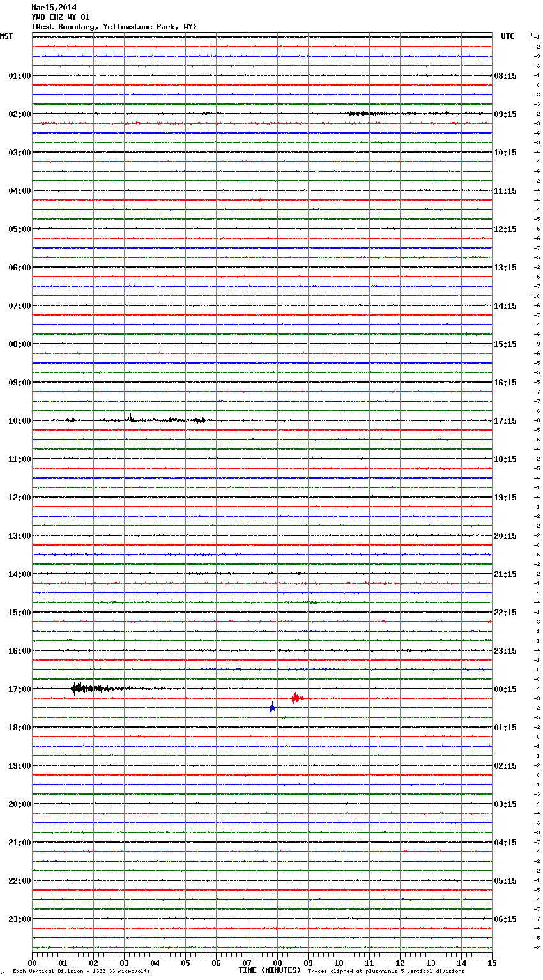The width and height of the screenshot is (543, 980).
Task: Click the 16:15 UTC time label
Action: [505, 383]
